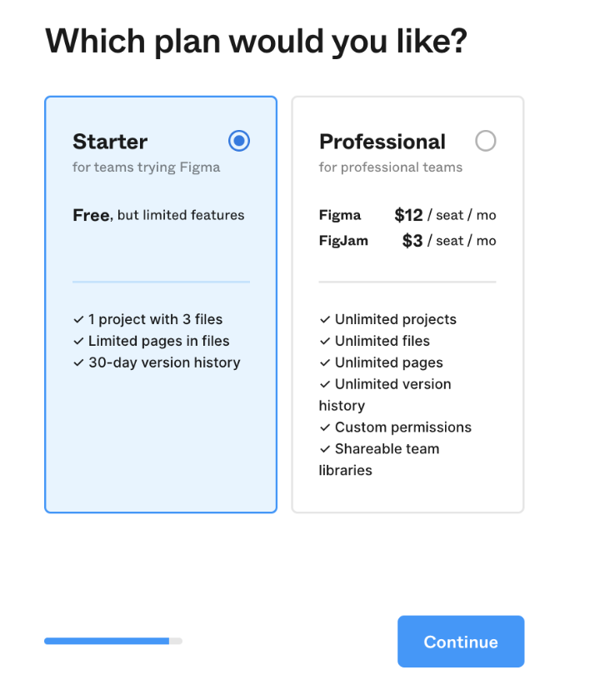Viewport: 605px width, 700px height.
Task: Click the checkmark beside '1 project with 3 files'
Action: pyautogui.click(x=77, y=319)
